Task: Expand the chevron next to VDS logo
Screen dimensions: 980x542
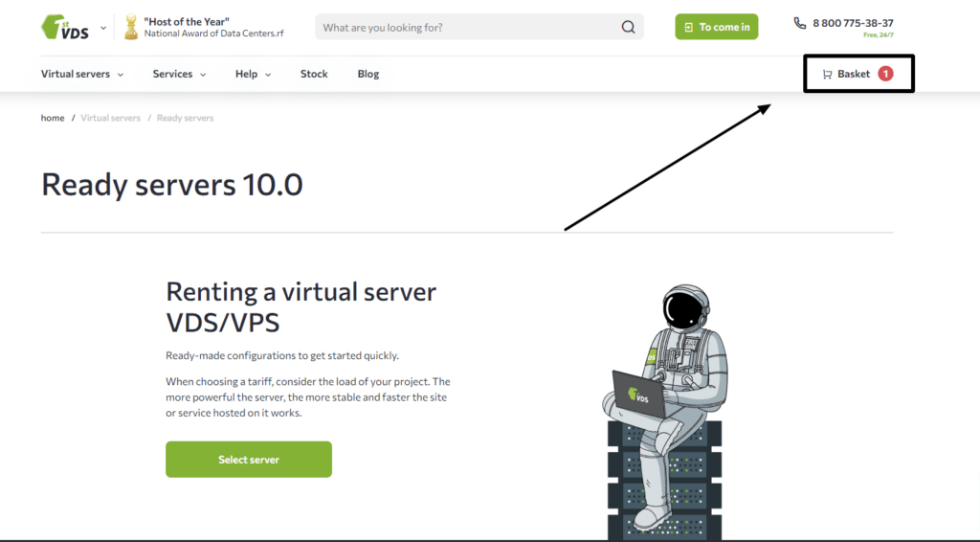Action: point(103,28)
